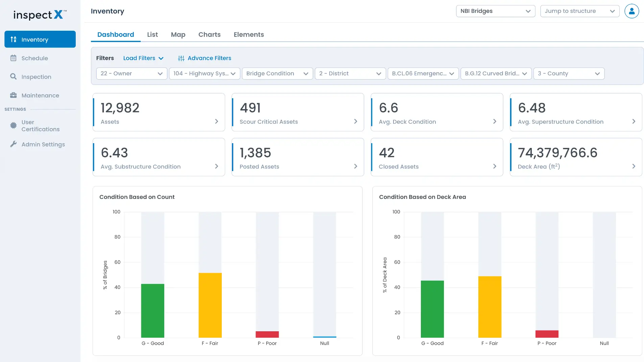This screenshot has height=362, width=644.
Task: Switch to the Charts tab
Action: coord(210,34)
